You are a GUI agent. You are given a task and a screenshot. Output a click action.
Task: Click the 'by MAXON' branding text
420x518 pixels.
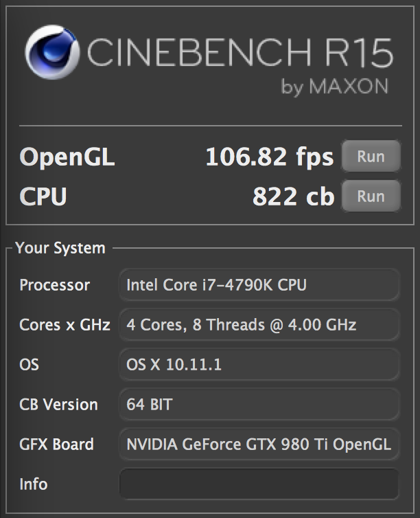point(335,87)
